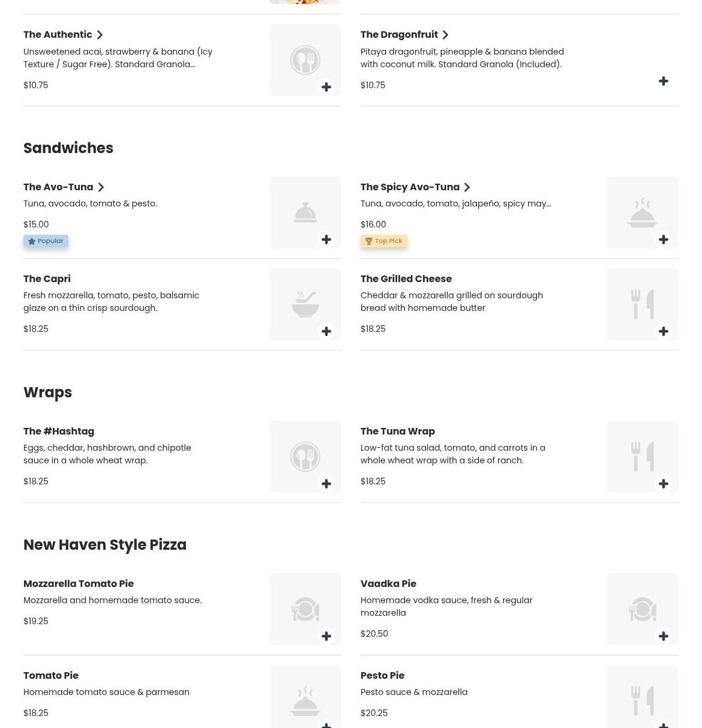Open The Avo-Tuna chevron

(x=101, y=187)
